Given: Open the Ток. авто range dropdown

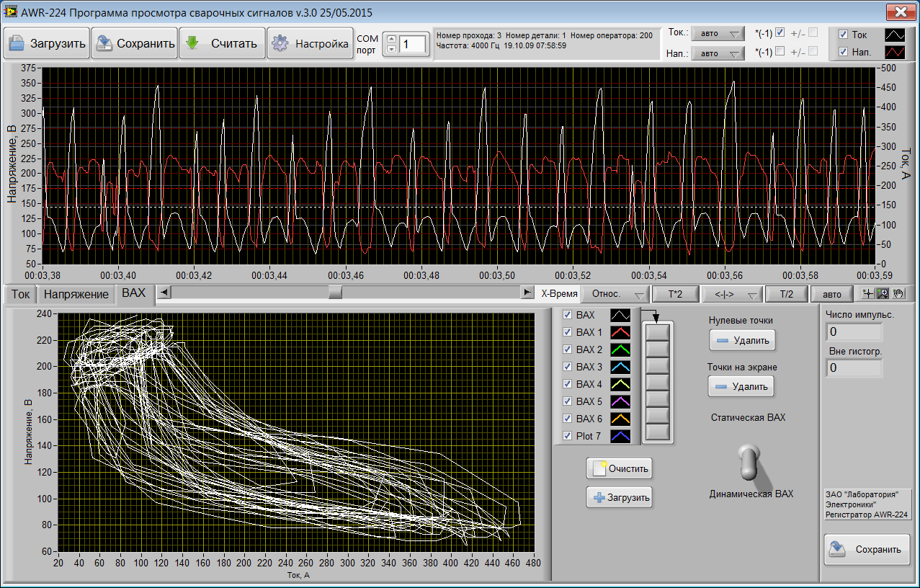Looking at the screenshot, I should [718, 34].
